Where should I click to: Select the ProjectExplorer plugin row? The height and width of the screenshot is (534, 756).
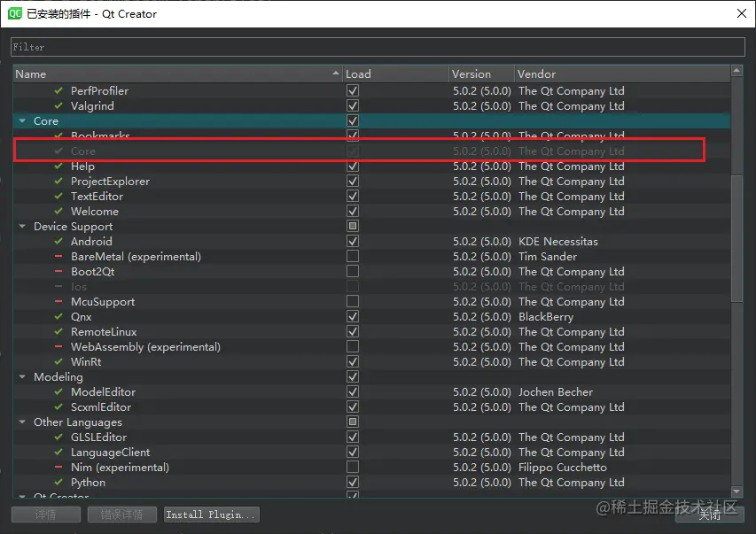coord(371,182)
